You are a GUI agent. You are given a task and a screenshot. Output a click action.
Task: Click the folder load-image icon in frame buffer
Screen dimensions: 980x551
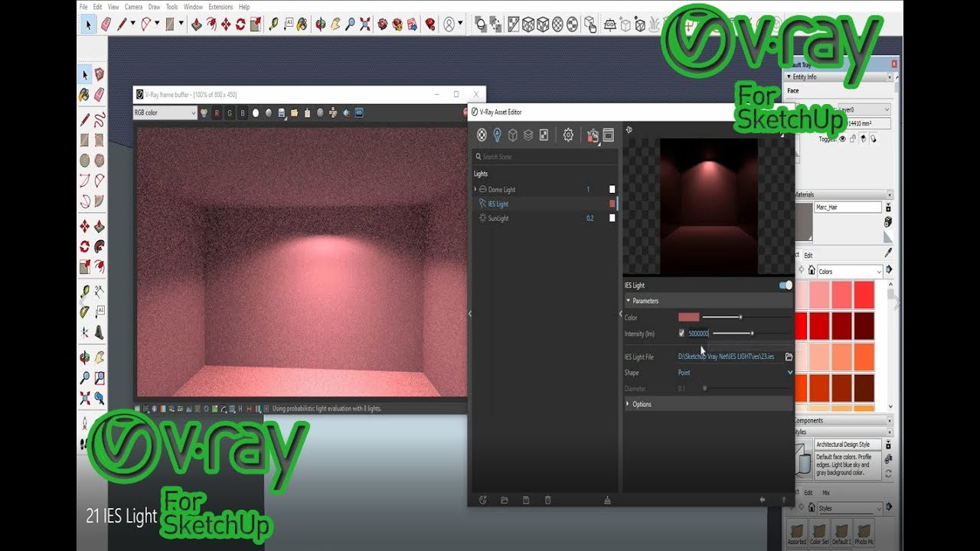click(x=295, y=112)
